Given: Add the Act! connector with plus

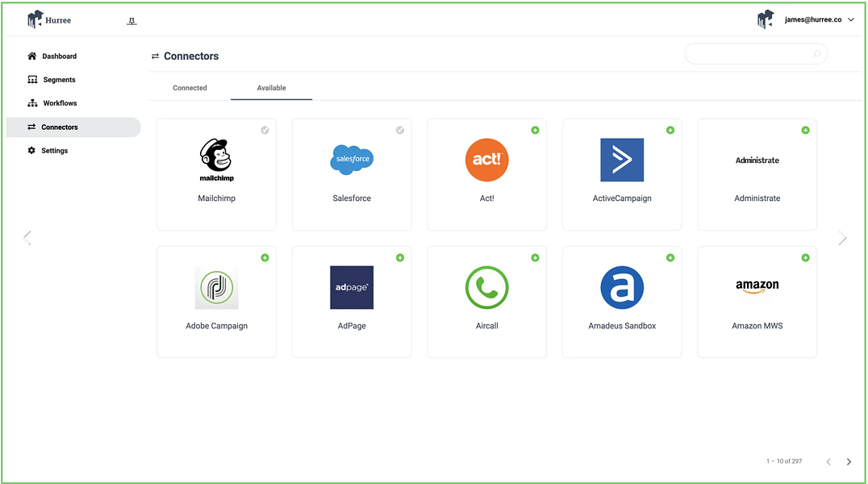Looking at the screenshot, I should click(535, 130).
